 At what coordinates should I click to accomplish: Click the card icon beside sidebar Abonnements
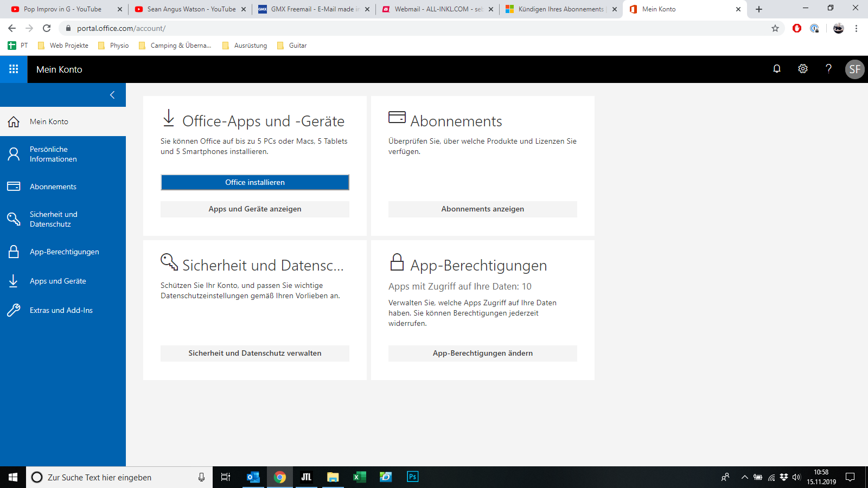click(14, 187)
